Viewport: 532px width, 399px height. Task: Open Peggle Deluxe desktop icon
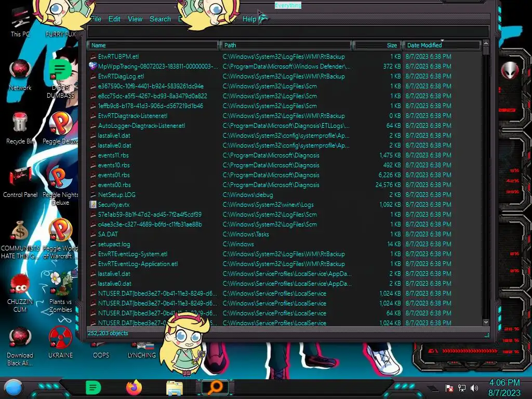pyautogui.click(x=60, y=128)
